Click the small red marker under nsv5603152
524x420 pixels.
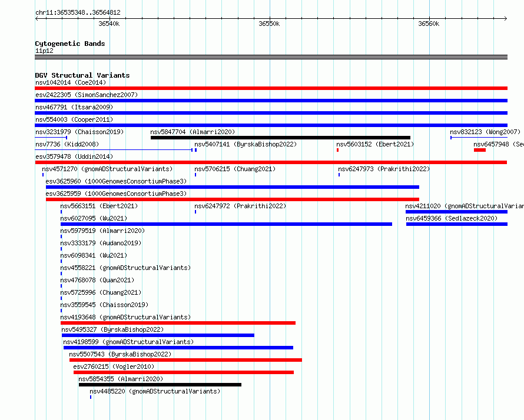pos(337,150)
